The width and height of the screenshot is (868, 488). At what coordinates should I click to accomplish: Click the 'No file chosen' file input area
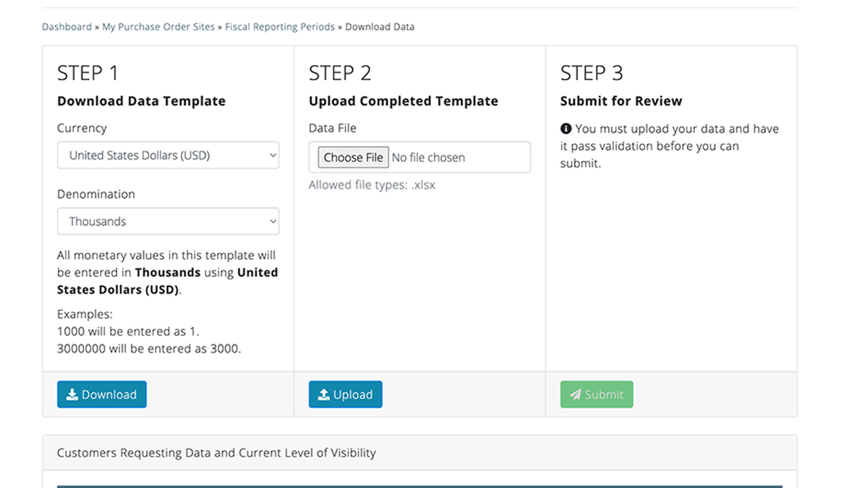click(x=428, y=158)
